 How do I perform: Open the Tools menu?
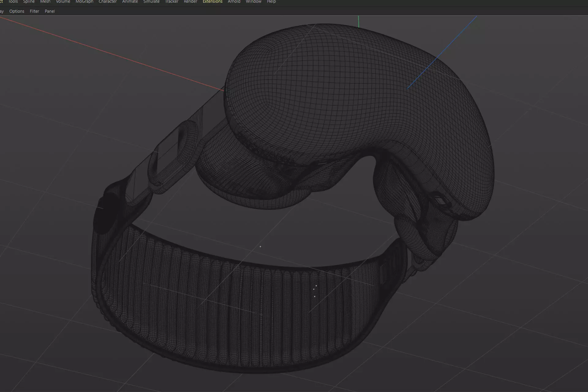click(13, 2)
